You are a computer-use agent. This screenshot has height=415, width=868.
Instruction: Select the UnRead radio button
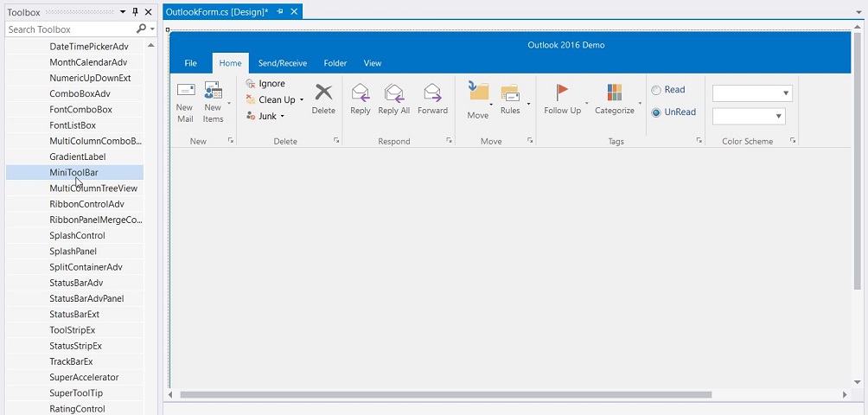(x=656, y=112)
